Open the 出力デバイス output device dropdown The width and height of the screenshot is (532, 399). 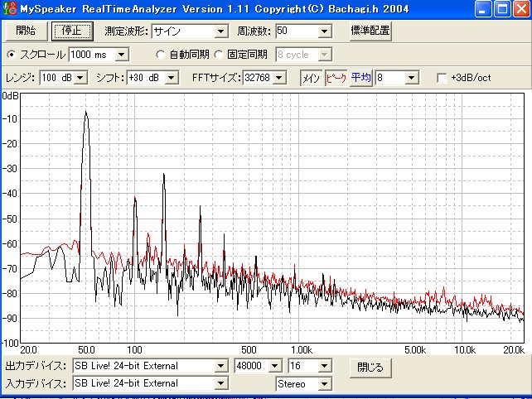click(149, 366)
